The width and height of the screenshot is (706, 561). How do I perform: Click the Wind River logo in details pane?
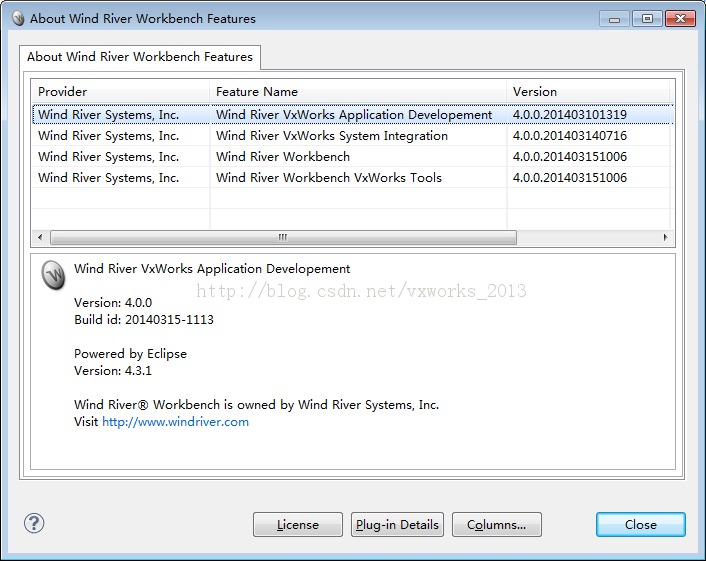53,274
